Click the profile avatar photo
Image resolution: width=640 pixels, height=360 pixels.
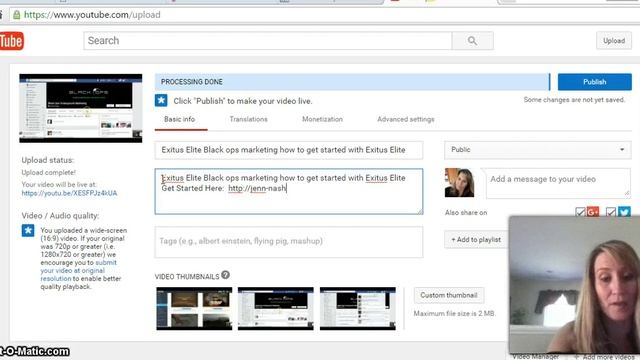(x=460, y=183)
